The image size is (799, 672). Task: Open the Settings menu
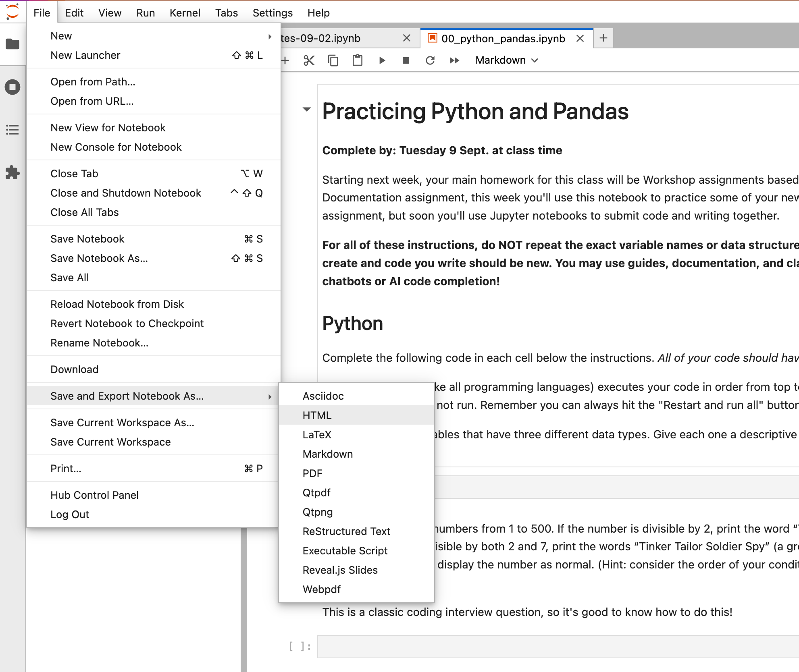(x=273, y=13)
